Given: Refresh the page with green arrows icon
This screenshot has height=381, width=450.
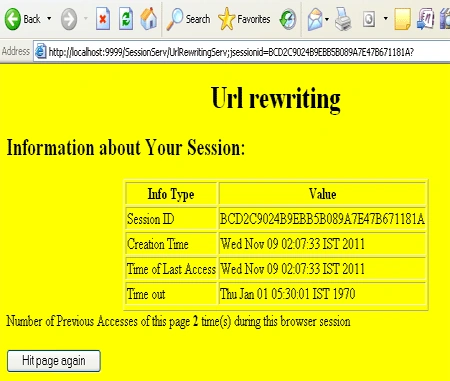Looking at the screenshot, I should pyautogui.click(x=126, y=19).
